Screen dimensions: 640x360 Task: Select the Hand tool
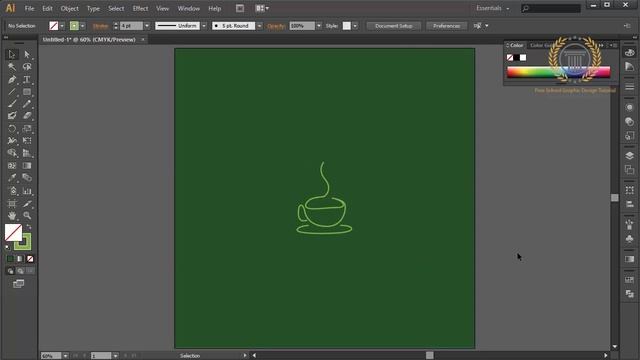tap(11, 215)
